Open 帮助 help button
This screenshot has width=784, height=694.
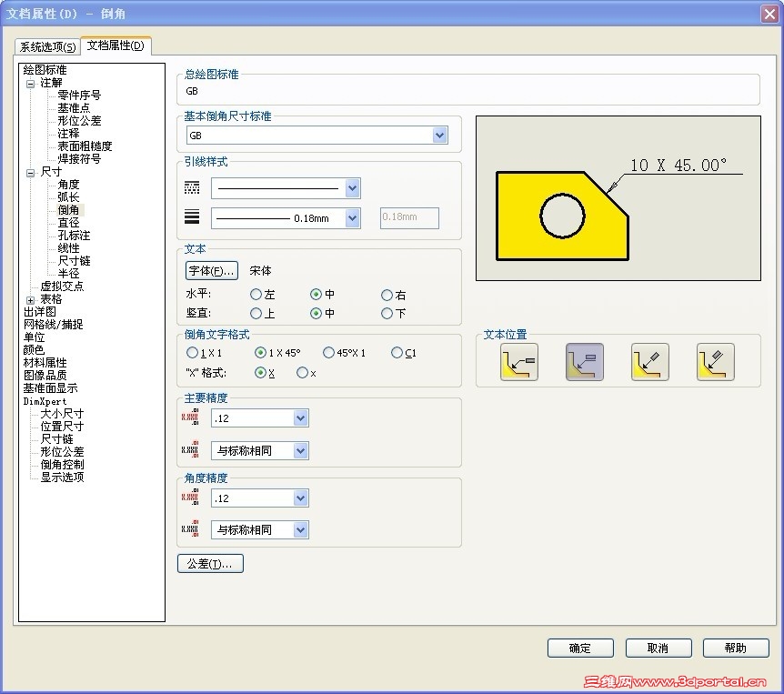[x=736, y=648]
